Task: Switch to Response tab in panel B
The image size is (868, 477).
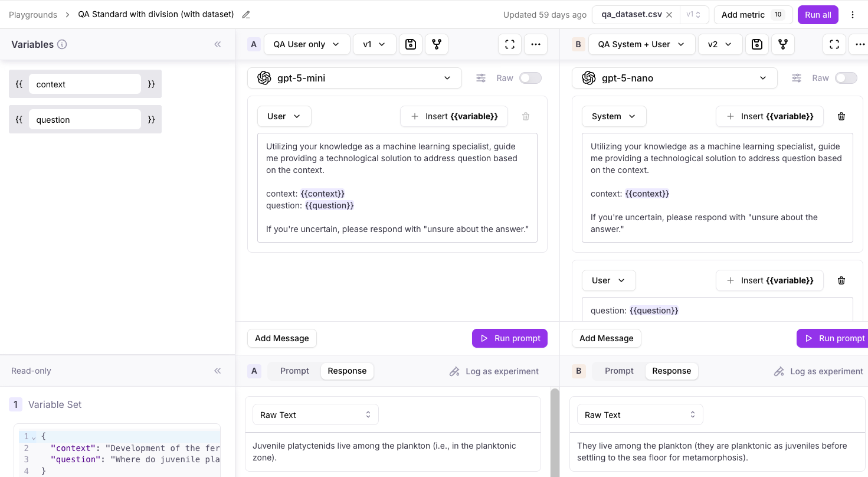Action: click(x=672, y=371)
